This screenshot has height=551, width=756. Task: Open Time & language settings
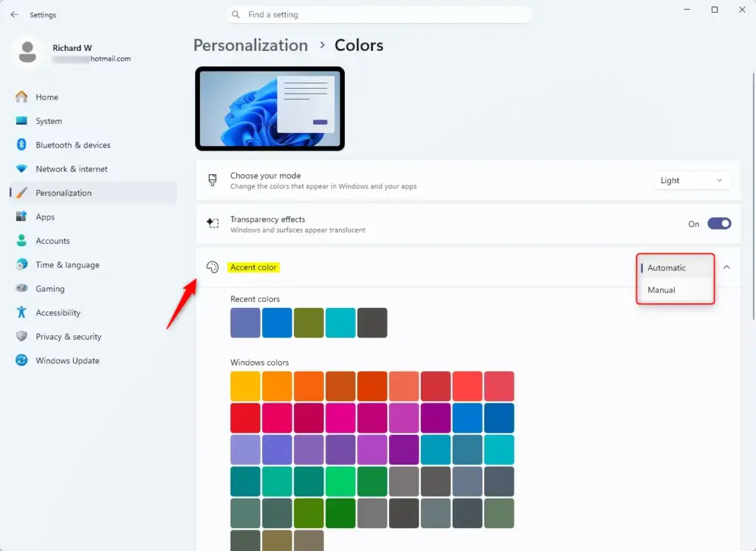coord(93,264)
